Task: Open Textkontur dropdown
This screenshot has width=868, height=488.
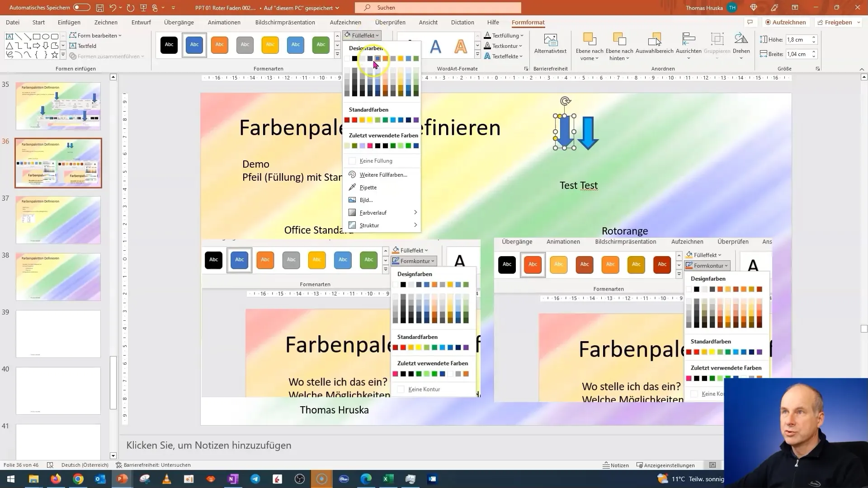Action: (503, 46)
